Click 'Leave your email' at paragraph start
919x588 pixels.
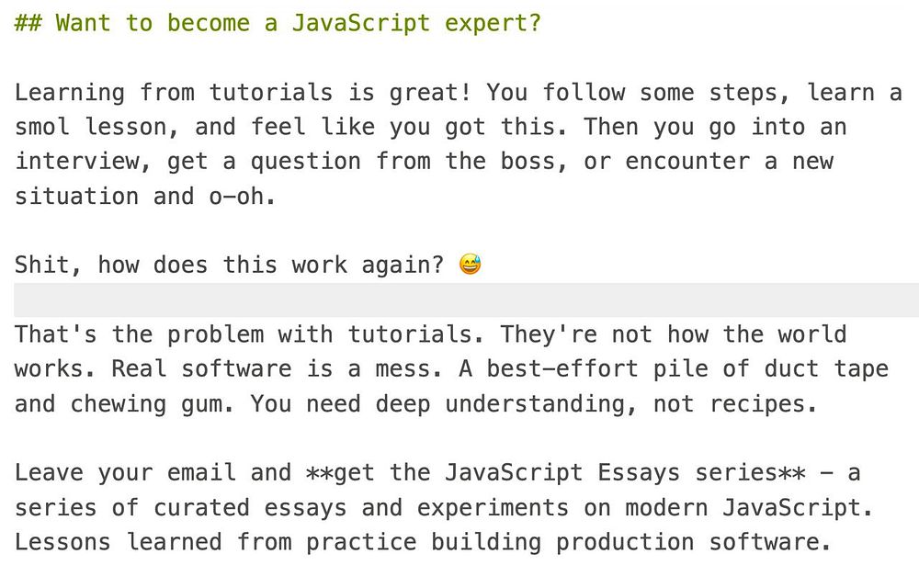pos(125,472)
